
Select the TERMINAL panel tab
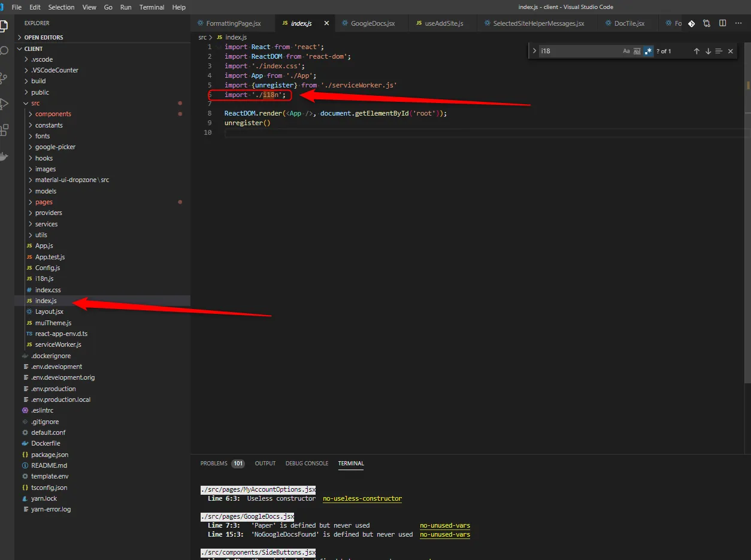pyautogui.click(x=351, y=464)
